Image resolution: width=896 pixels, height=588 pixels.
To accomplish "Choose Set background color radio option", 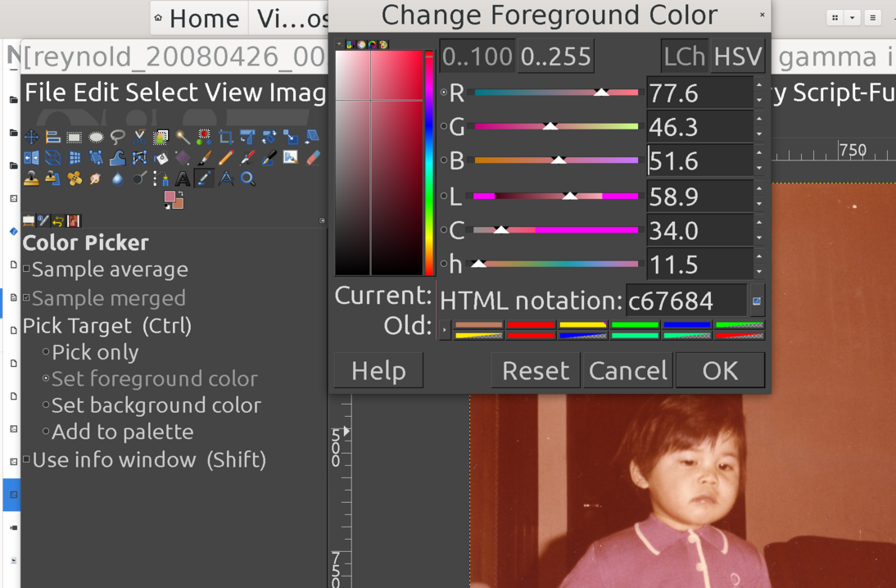I will (46, 405).
